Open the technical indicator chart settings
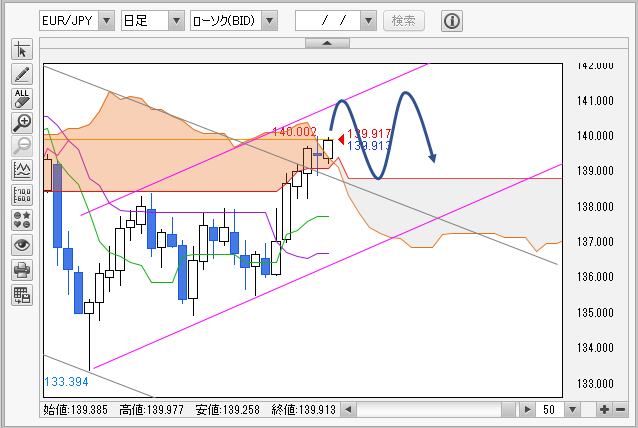Screen dimensions: 638x428 [x=22, y=170]
